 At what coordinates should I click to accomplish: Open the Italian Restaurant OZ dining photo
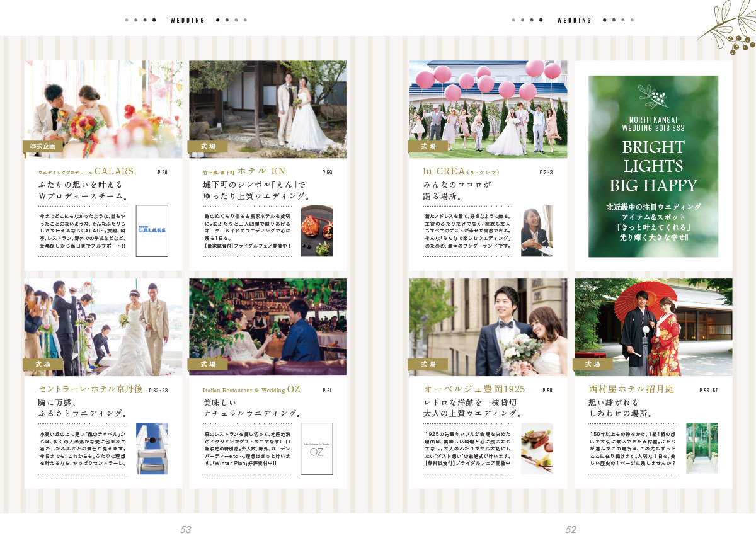pyautogui.click(x=268, y=328)
